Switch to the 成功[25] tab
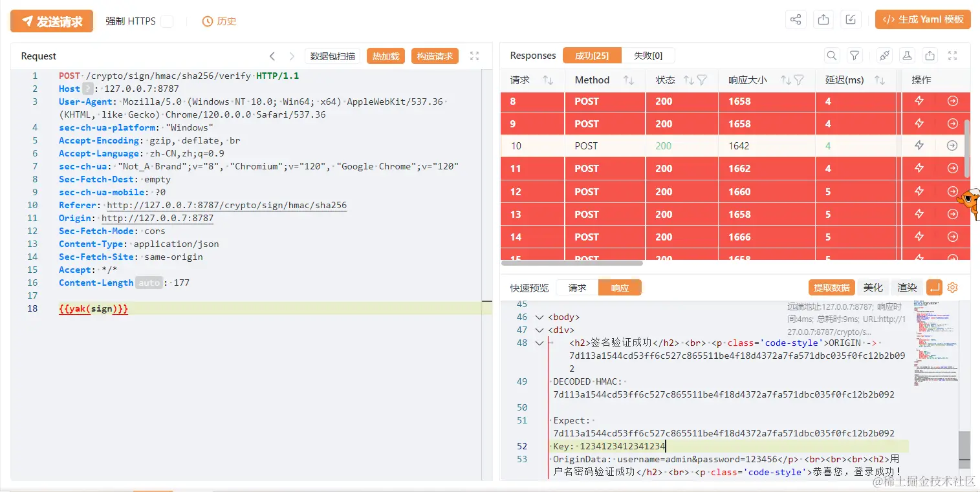This screenshot has height=492, width=980. tap(592, 56)
